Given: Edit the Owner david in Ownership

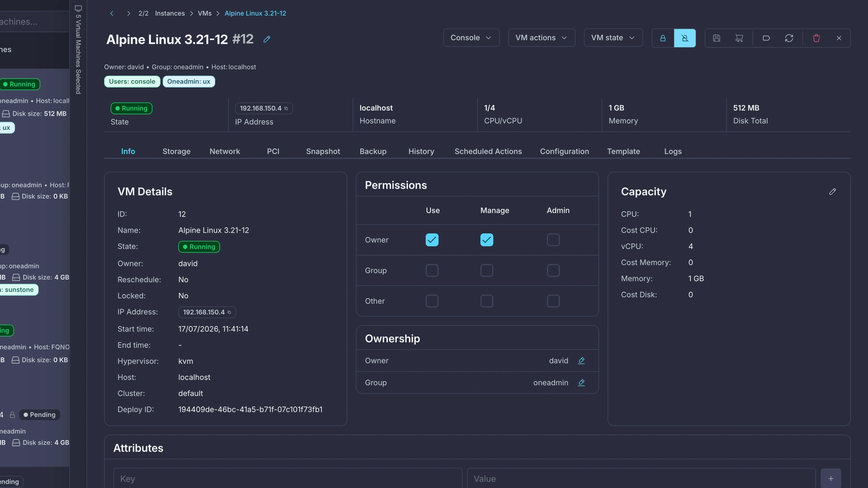Looking at the screenshot, I should (581, 361).
